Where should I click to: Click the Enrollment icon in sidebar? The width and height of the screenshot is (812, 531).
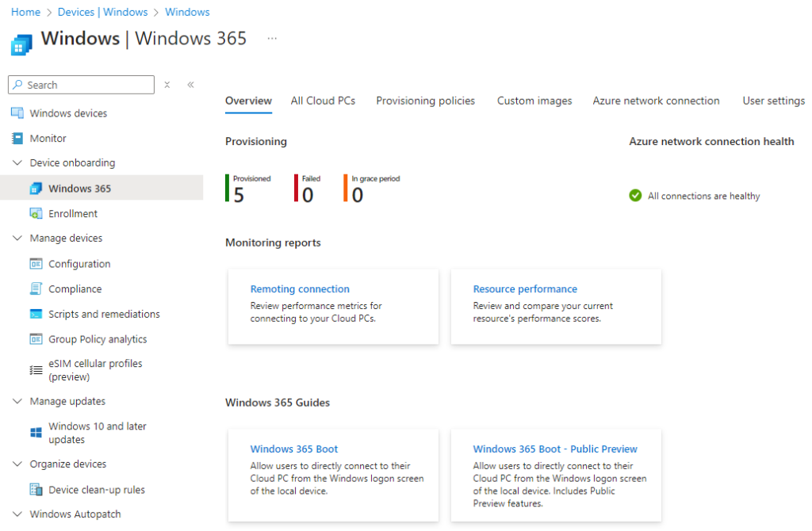tap(36, 214)
